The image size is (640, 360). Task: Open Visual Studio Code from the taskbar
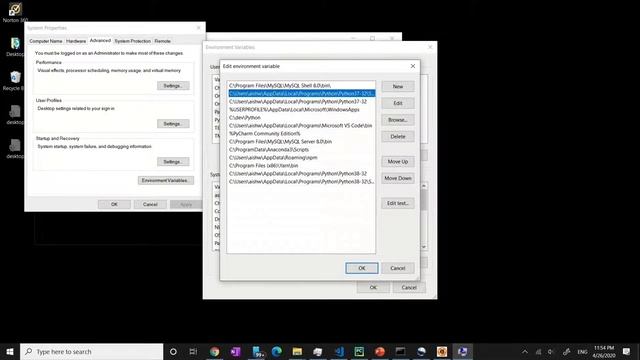tap(339, 351)
